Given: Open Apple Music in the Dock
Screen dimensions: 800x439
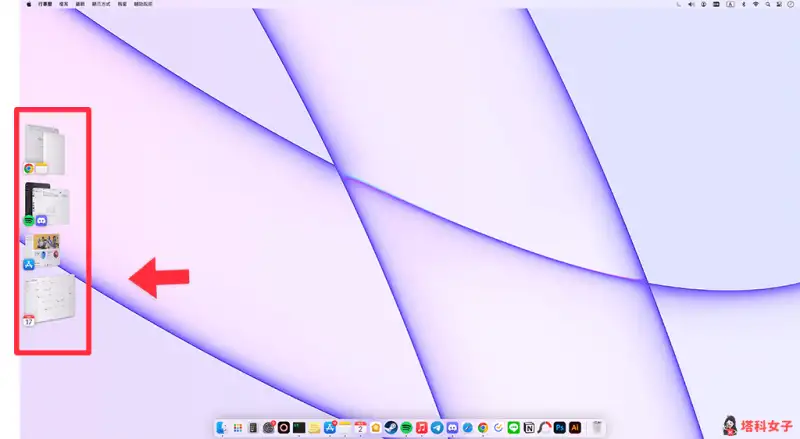Looking at the screenshot, I should [422, 427].
